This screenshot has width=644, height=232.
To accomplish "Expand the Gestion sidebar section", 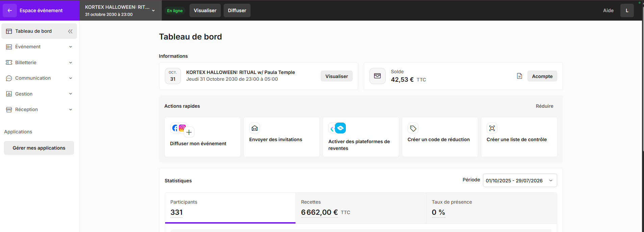I will pos(71,94).
